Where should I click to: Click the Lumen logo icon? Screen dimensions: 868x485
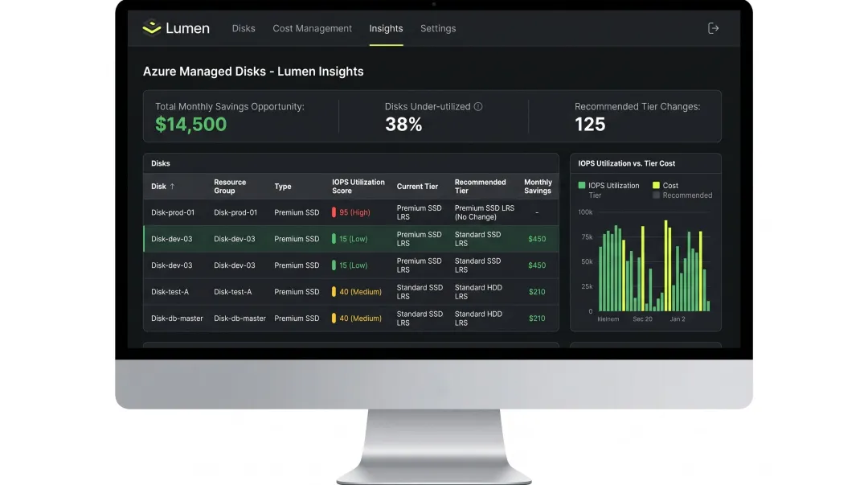point(151,27)
